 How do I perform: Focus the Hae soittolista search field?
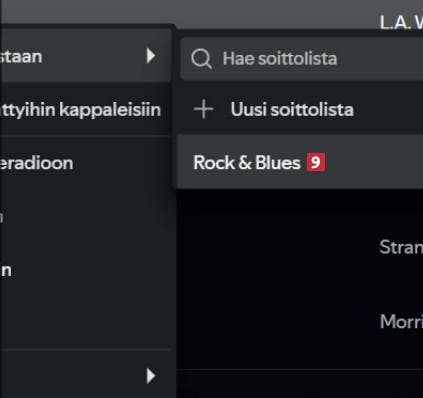click(x=302, y=59)
